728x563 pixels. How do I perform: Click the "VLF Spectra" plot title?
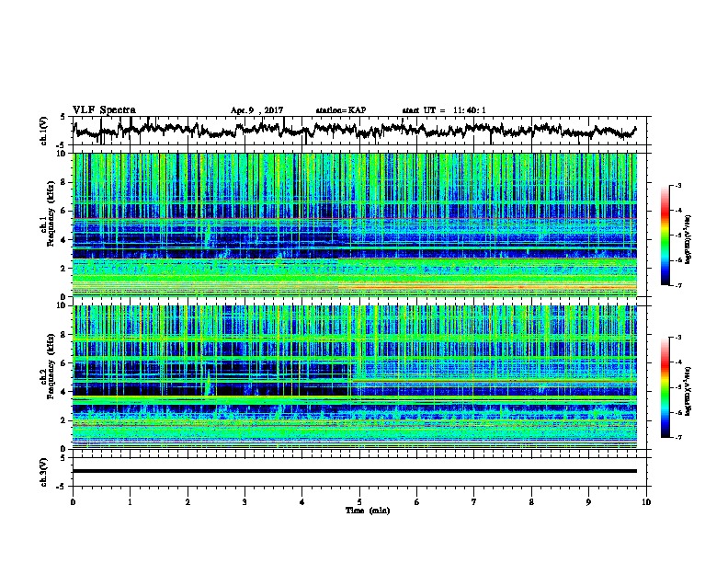(104, 110)
